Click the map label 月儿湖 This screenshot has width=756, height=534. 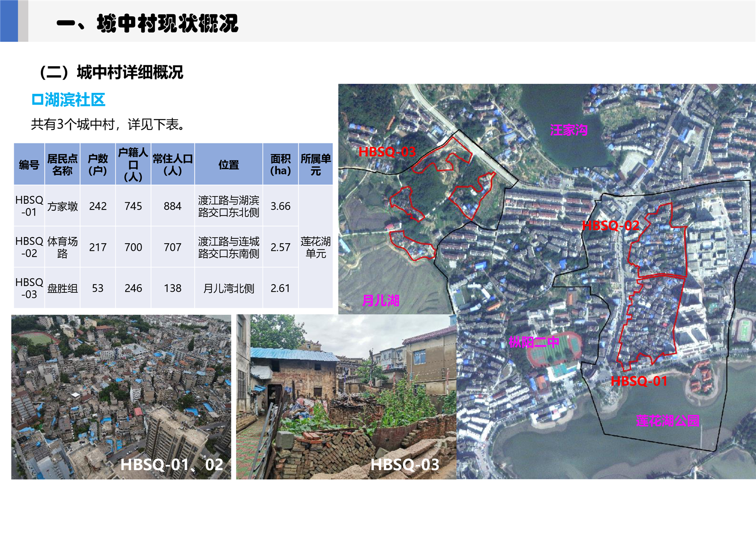pyautogui.click(x=381, y=300)
